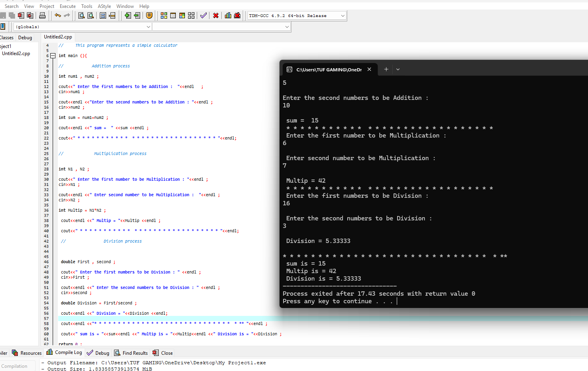
Task: Select the terminal tab titled C:\Users\TUF GAMING\OneDr
Action: click(329, 69)
